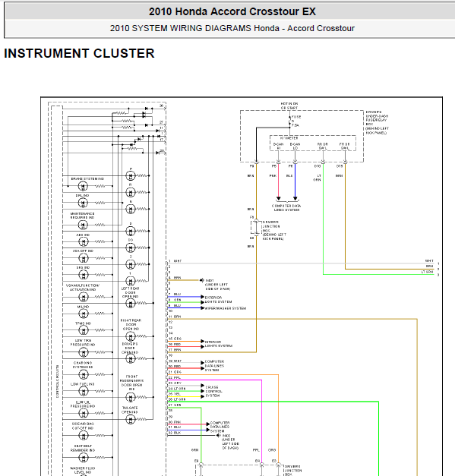455x476 pixels.
Task: Click the pink wire from terminal P5
Action: click(x=278, y=181)
